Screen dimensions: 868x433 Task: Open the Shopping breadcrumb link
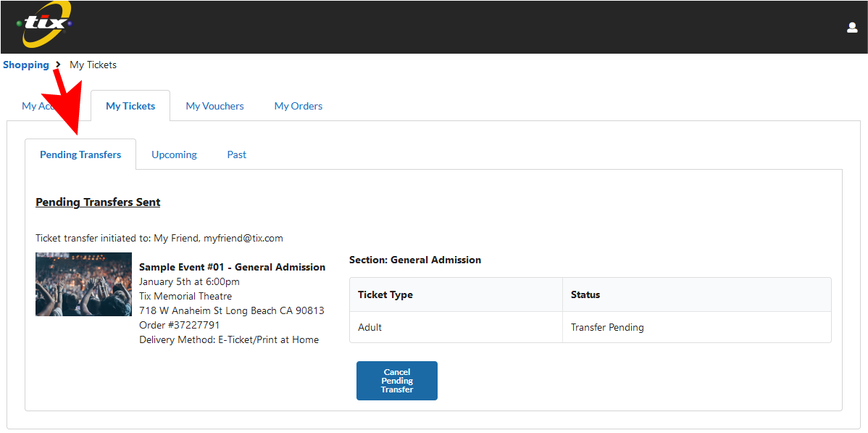click(x=26, y=65)
